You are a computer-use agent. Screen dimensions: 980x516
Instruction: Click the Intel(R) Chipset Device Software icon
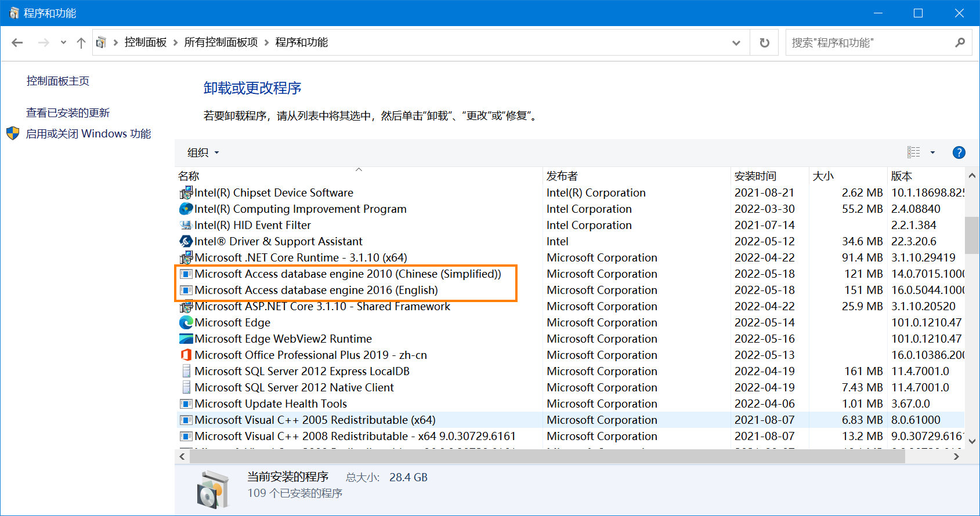[186, 192]
